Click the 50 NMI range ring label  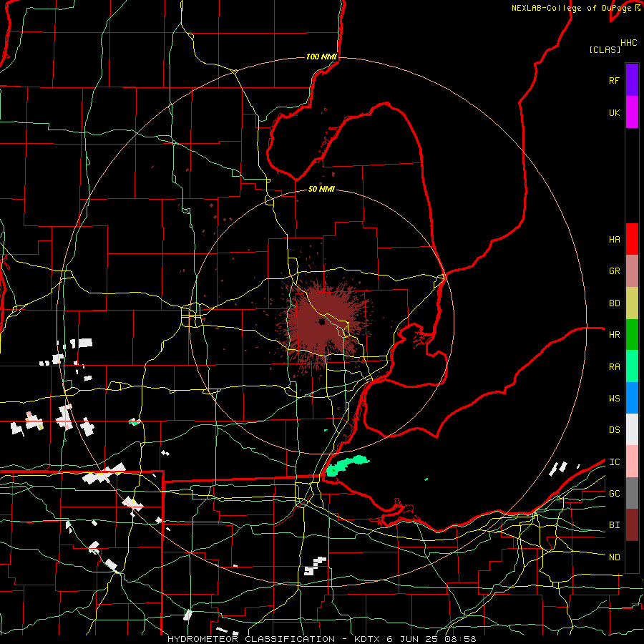pos(321,189)
